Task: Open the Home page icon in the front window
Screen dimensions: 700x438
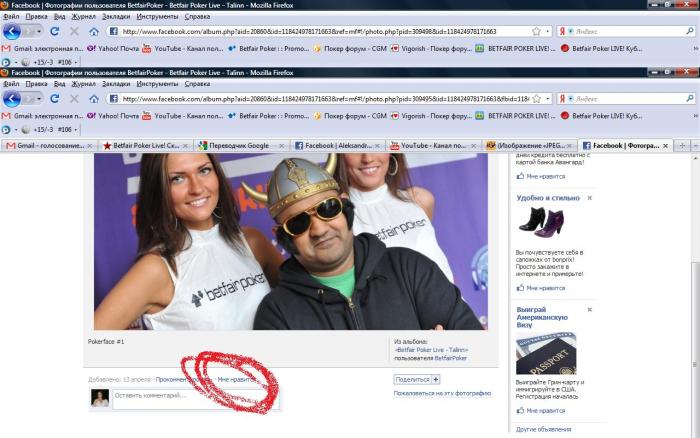Action: pos(94,99)
